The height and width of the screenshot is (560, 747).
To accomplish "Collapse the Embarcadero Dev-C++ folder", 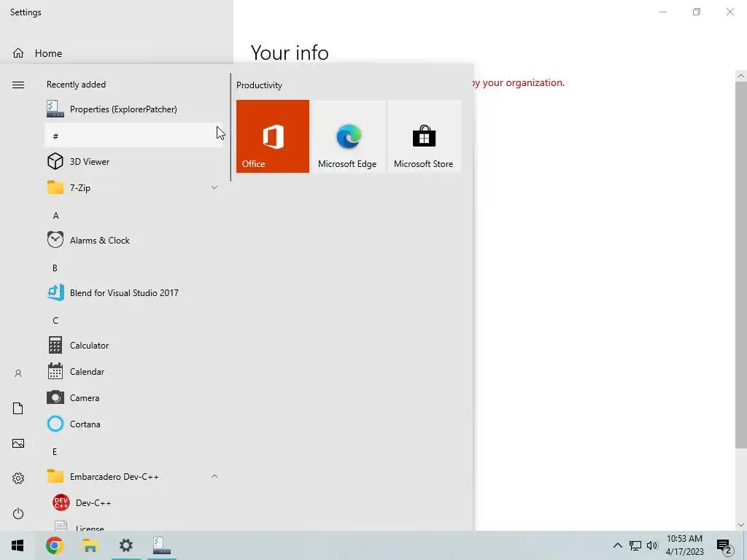I will (133, 476).
